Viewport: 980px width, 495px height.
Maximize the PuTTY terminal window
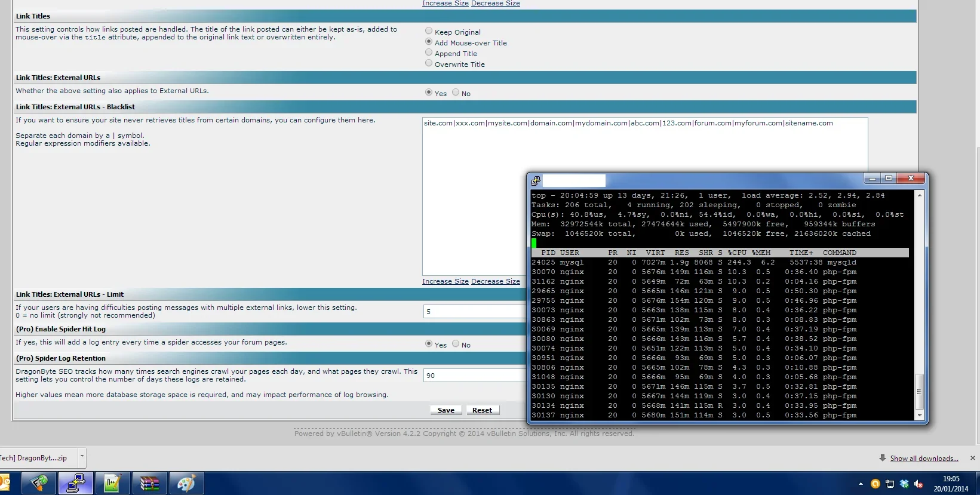coord(889,179)
